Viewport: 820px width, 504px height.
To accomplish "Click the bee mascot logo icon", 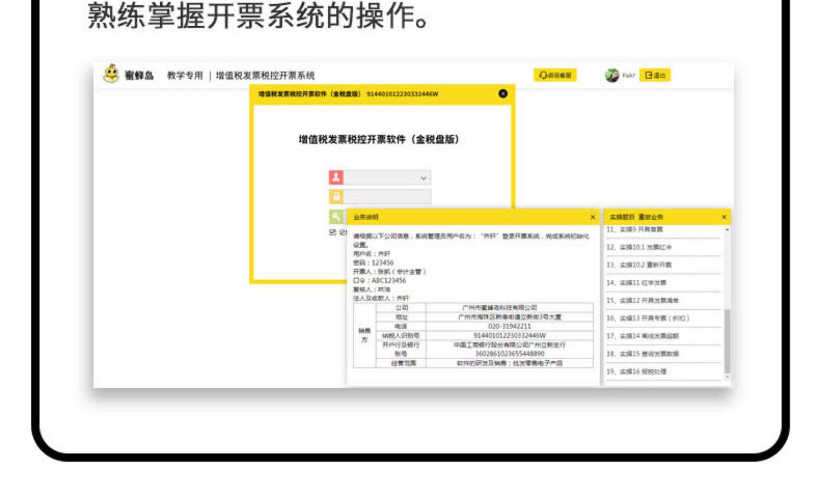I will pos(112,74).
